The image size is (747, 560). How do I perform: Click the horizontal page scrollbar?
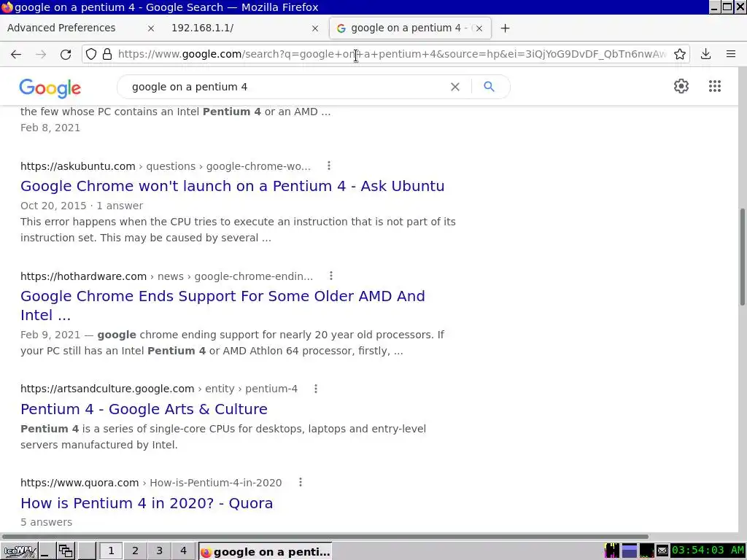tap(325, 536)
